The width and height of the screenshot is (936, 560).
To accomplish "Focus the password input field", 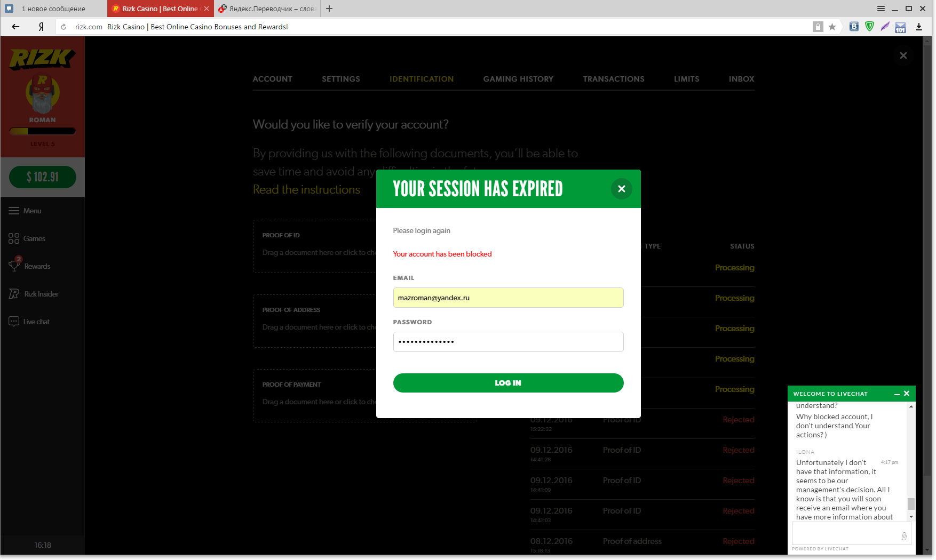I will pyautogui.click(x=508, y=342).
